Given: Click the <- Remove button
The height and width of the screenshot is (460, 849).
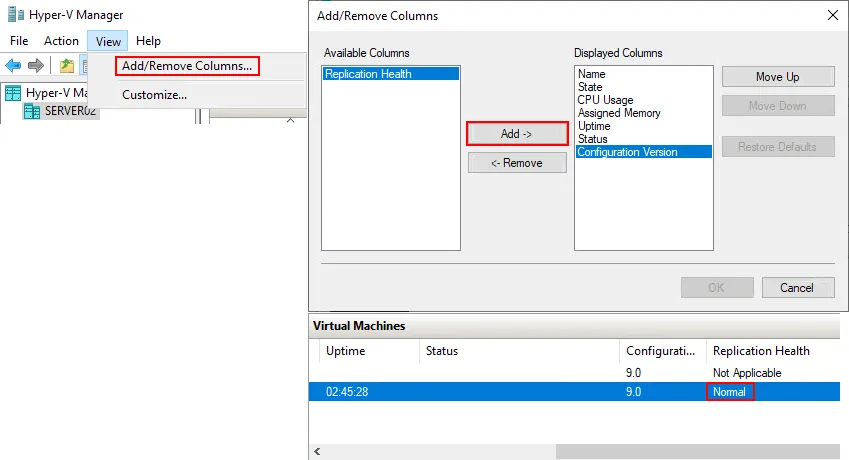Looking at the screenshot, I should (517, 163).
